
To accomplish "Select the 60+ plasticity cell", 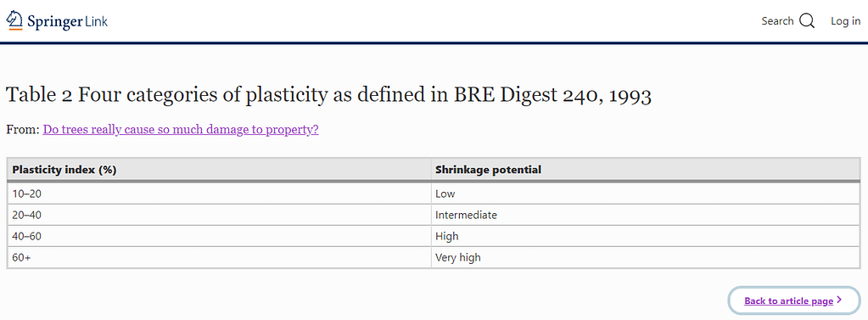I will tap(219, 257).
